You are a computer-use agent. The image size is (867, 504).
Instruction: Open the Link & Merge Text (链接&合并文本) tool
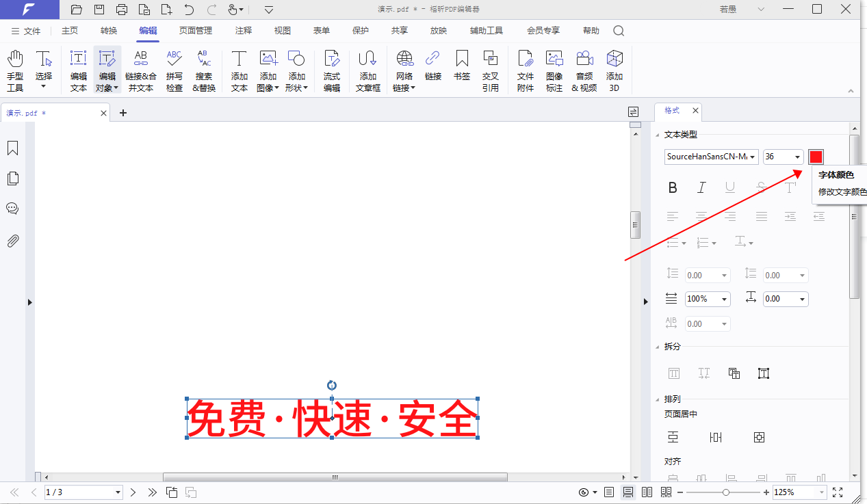[141, 70]
